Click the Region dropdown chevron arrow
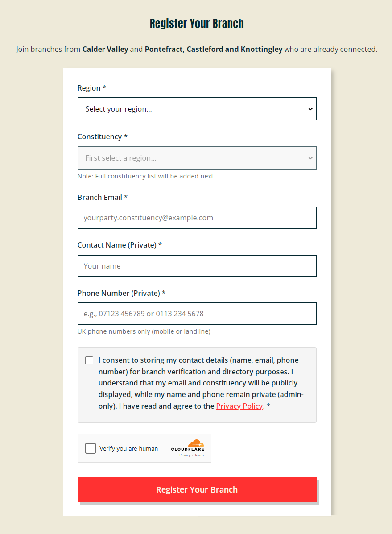 310,109
